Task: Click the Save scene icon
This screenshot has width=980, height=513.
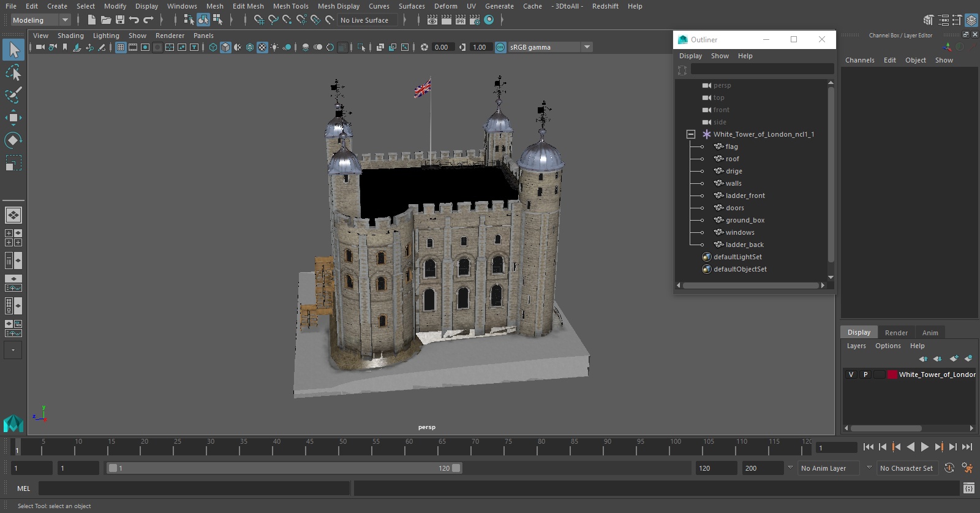Action: [120, 20]
